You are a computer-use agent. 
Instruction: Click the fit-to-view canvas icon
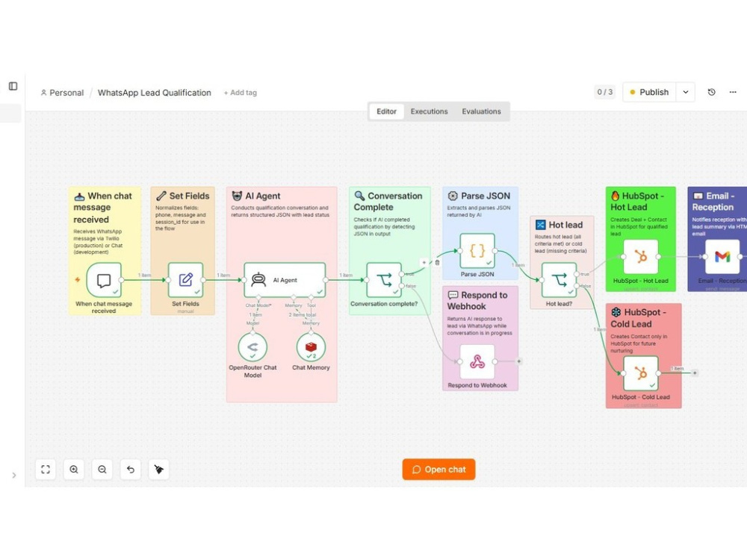coord(46,470)
